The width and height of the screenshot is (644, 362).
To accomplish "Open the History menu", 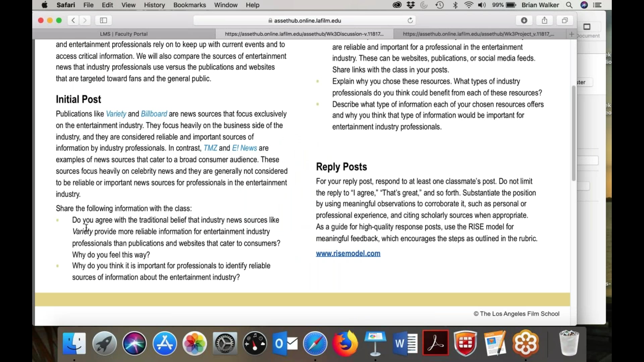I will [x=154, y=5].
